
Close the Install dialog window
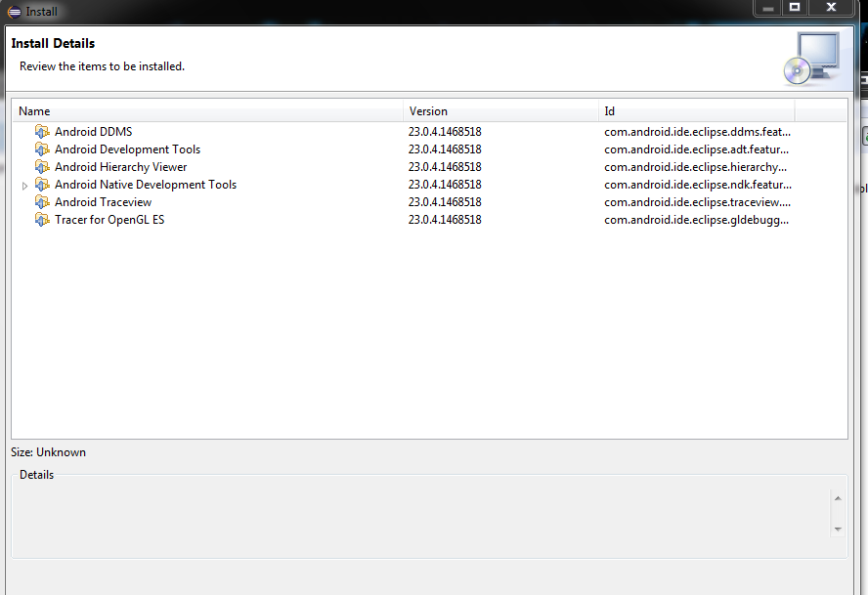pos(831,8)
